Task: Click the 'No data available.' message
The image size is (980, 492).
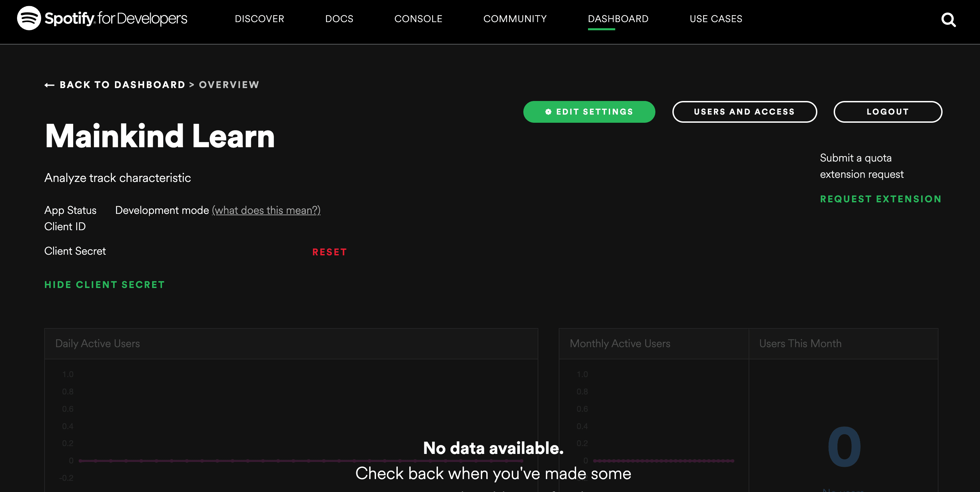Action: pos(493,448)
